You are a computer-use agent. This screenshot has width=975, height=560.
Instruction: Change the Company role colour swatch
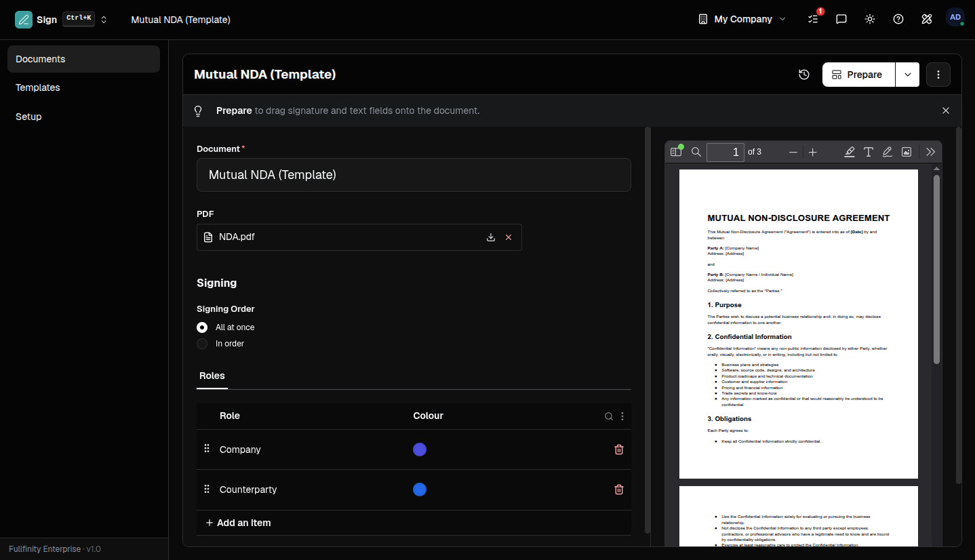pyautogui.click(x=420, y=449)
